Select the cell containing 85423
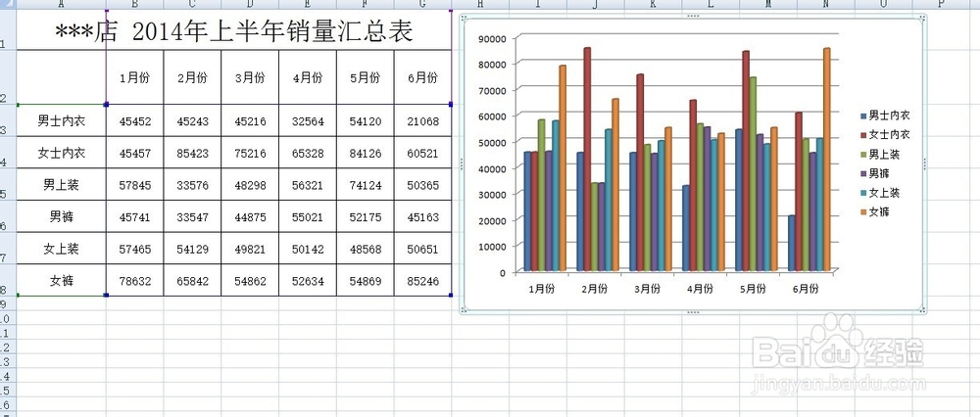The height and width of the screenshot is (417, 980). [x=192, y=153]
